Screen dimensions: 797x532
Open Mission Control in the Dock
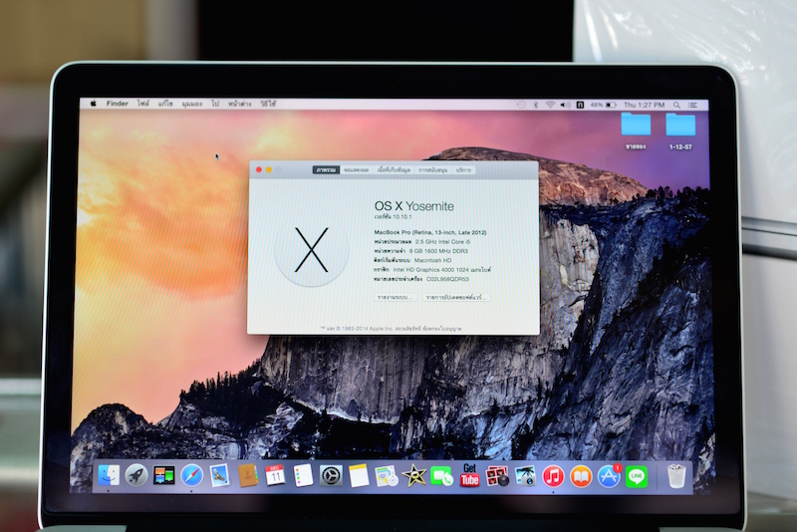click(163, 476)
